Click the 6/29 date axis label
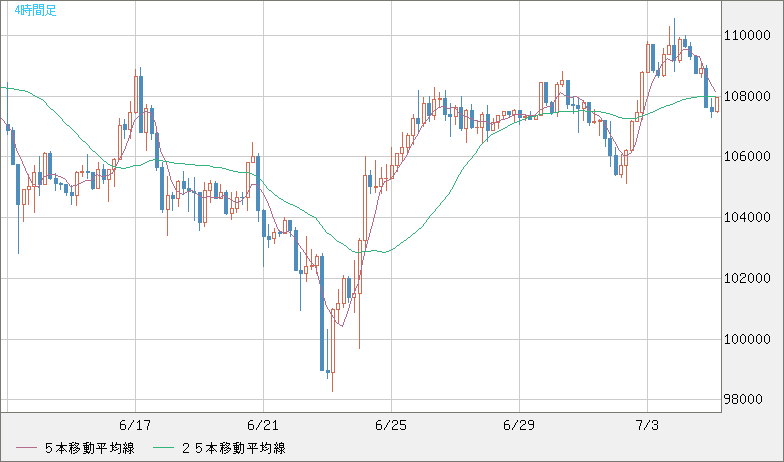 pos(519,426)
